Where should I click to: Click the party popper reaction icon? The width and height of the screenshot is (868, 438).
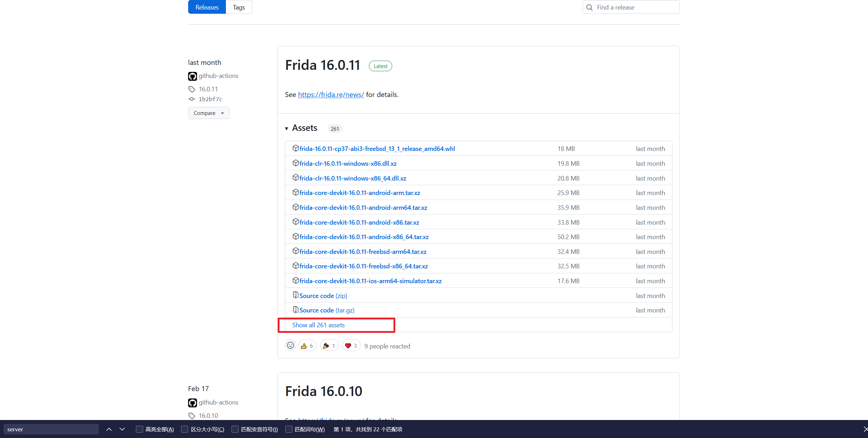point(326,346)
